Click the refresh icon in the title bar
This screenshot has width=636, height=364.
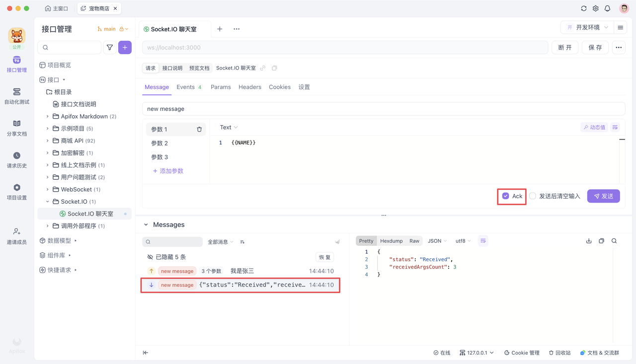point(584,8)
